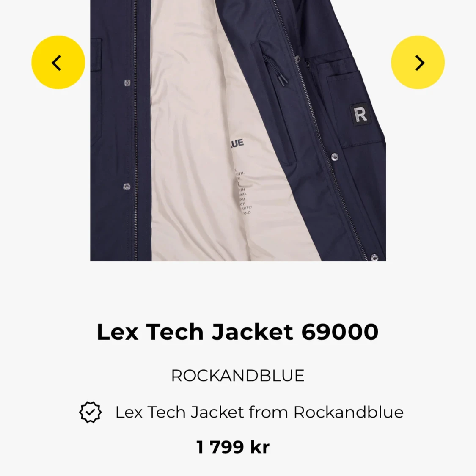The width and height of the screenshot is (476, 476).
Task: Select the 1 799 kr price
Action: click(233, 447)
